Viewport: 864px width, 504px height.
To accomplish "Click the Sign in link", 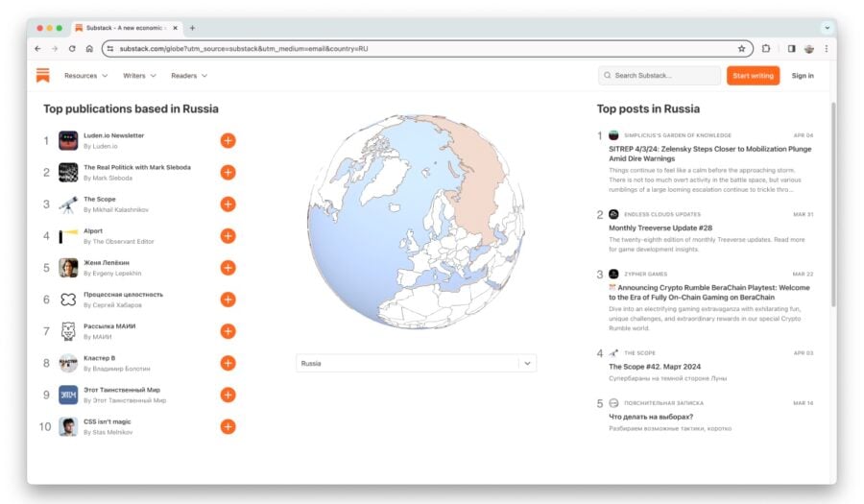I will point(803,76).
